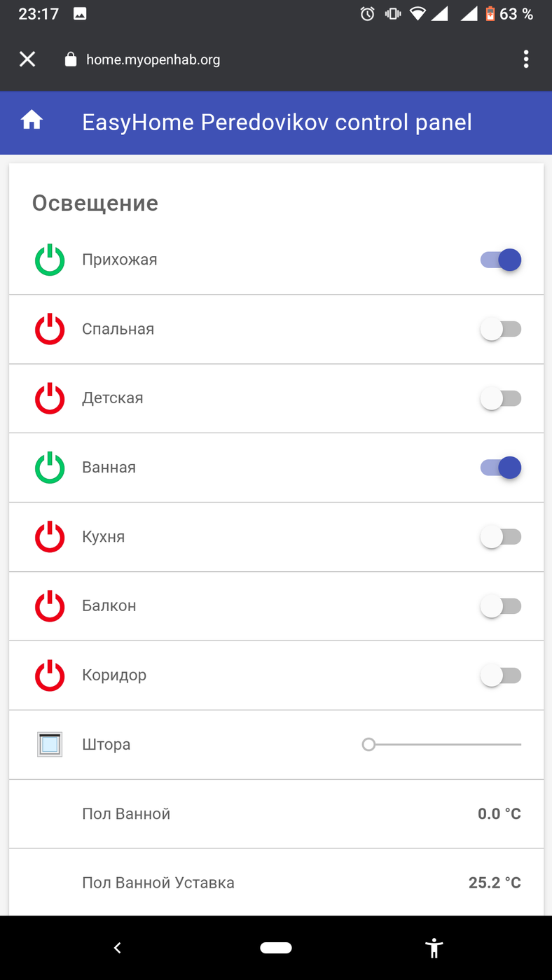Screen dimensions: 552x980
Task: Enable the Кухня light switch
Action: coord(501,537)
